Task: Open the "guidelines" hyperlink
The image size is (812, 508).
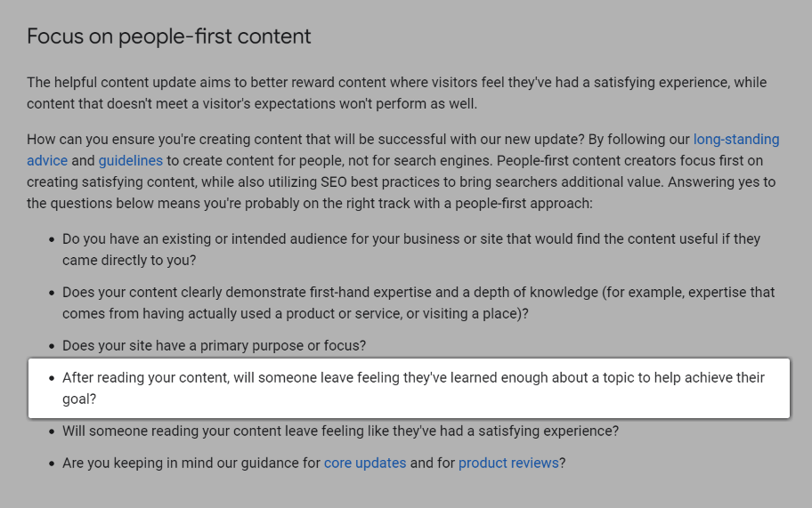Action: [x=130, y=161]
